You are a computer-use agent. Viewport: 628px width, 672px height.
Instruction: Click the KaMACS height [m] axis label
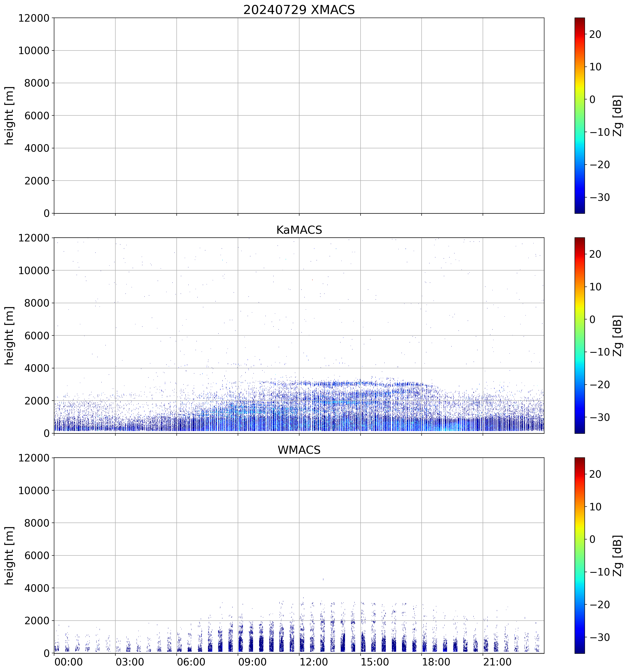pyautogui.click(x=9, y=335)
